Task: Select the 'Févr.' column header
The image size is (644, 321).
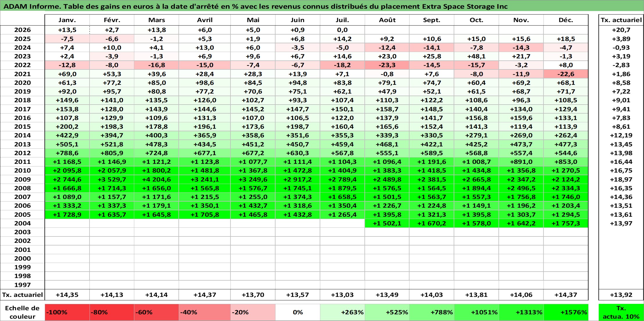Action: [112, 20]
